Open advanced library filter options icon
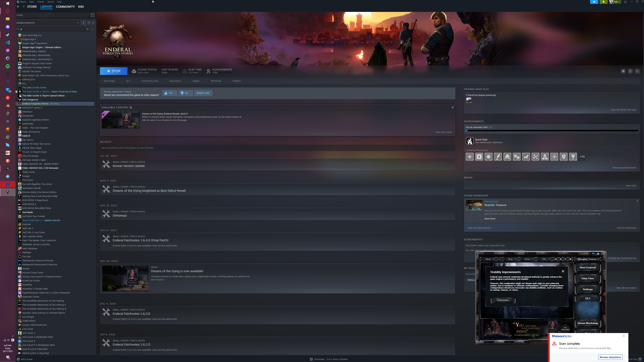 (93, 29)
